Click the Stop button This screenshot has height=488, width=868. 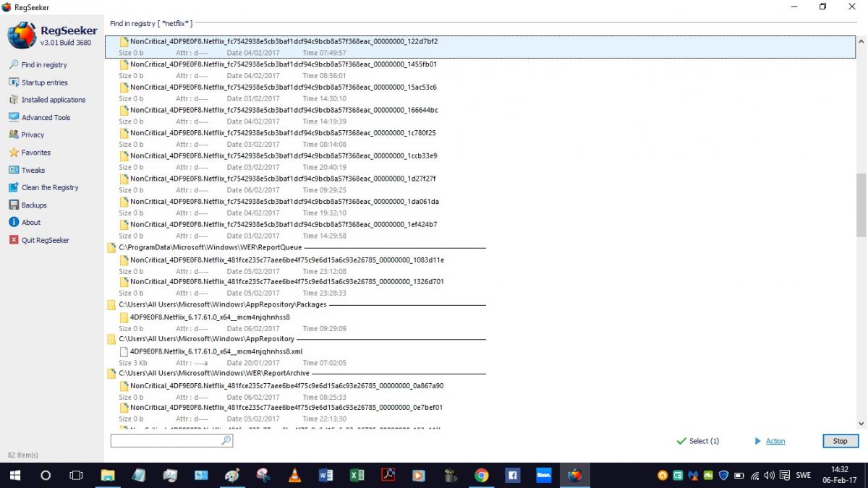click(840, 441)
